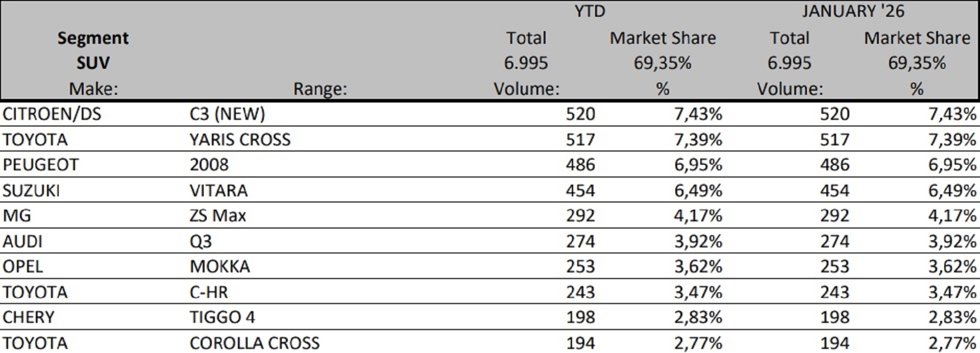Click the Make: column header
980x353 pixels.
93,89
